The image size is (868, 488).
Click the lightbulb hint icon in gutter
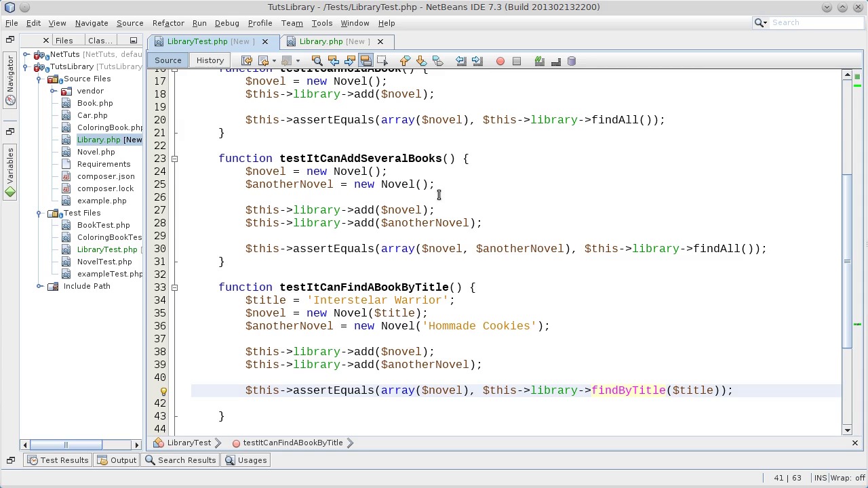click(x=163, y=390)
